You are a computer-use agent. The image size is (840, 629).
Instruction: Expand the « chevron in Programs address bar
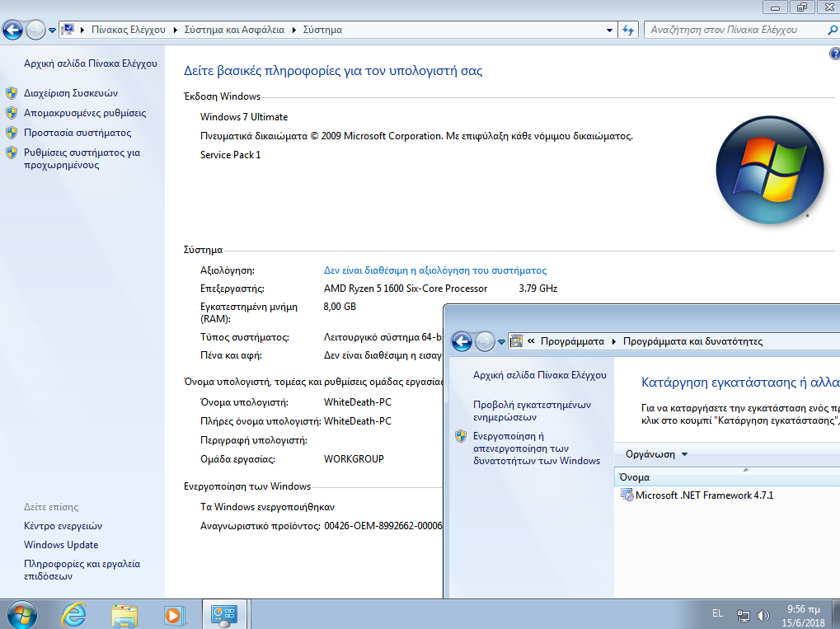click(531, 342)
